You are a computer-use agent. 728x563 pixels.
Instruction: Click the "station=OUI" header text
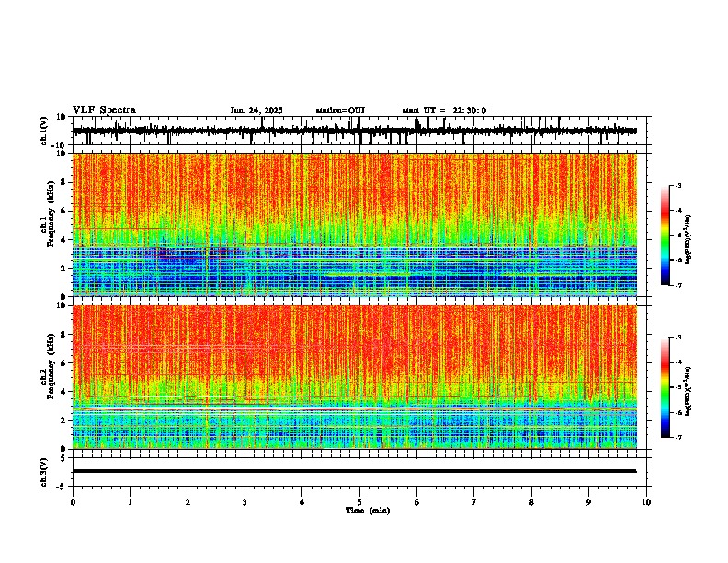point(340,110)
